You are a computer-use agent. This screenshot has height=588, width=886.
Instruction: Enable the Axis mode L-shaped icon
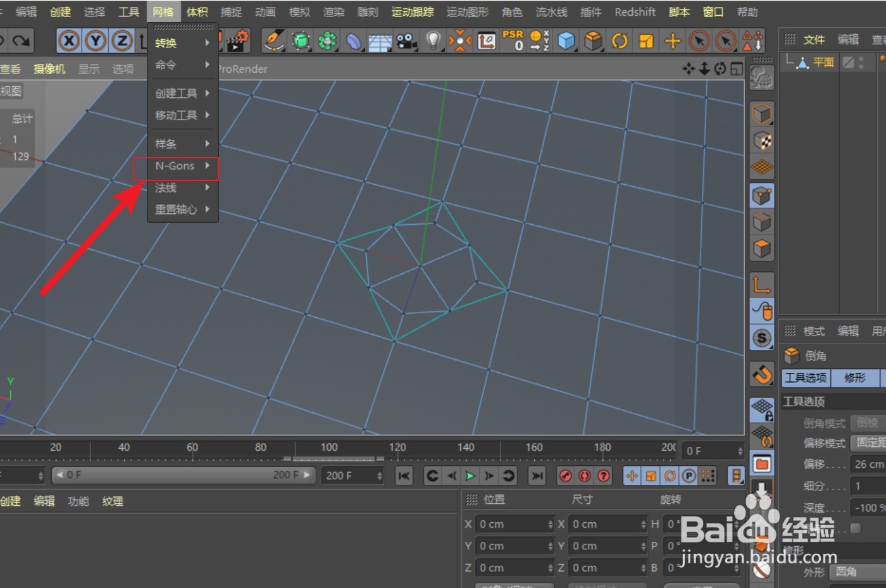pos(762,284)
